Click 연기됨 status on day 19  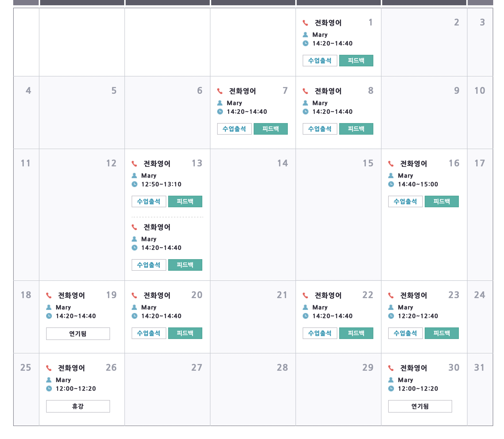click(x=78, y=333)
